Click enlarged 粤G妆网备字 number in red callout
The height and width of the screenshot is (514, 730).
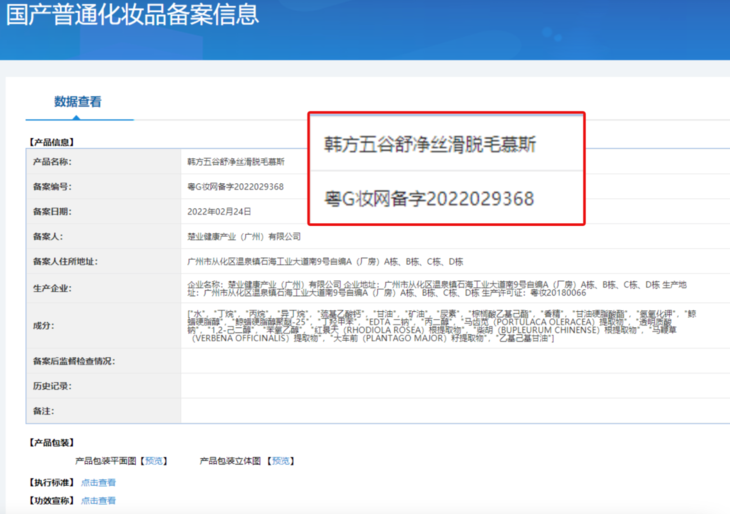click(x=429, y=199)
